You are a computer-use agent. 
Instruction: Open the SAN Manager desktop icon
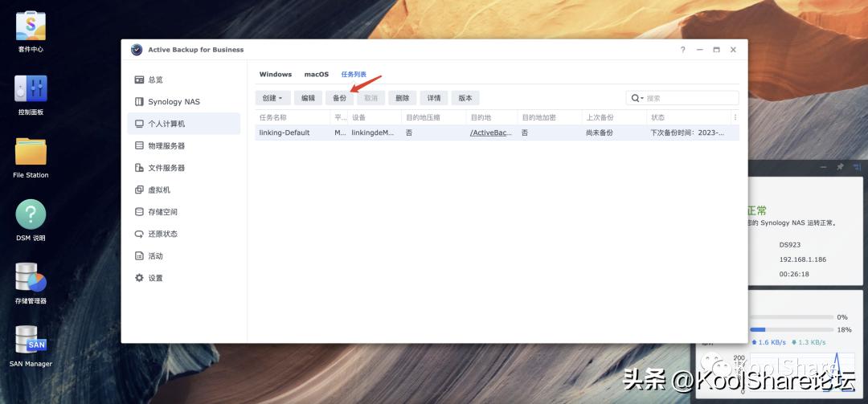click(x=31, y=340)
